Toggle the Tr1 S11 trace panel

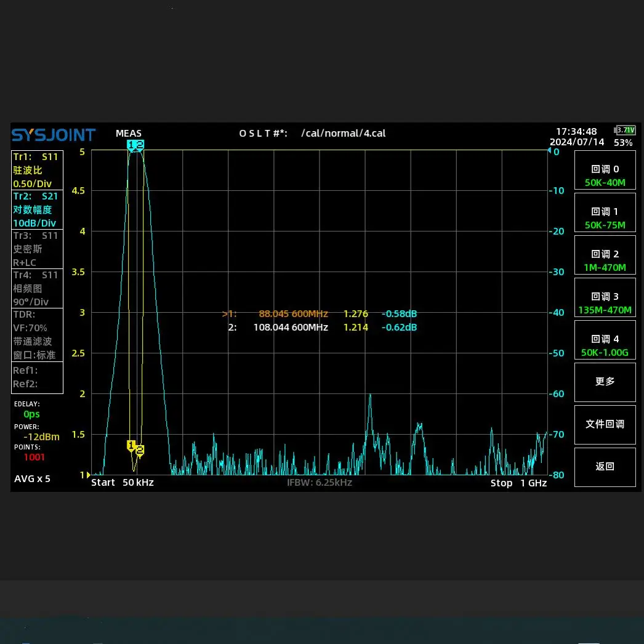point(37,170)
